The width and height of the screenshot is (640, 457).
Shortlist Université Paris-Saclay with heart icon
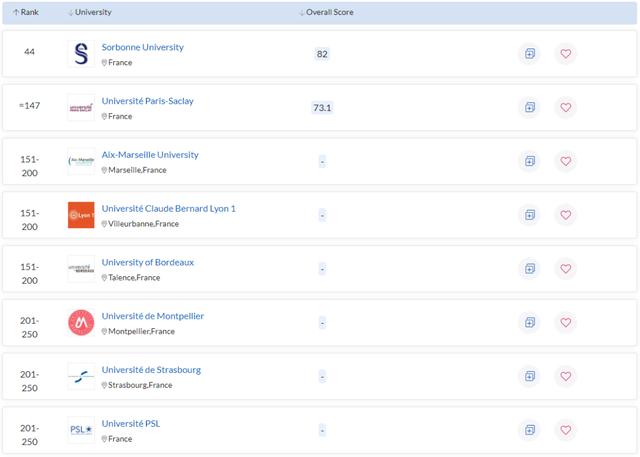(x=566, y=107)
